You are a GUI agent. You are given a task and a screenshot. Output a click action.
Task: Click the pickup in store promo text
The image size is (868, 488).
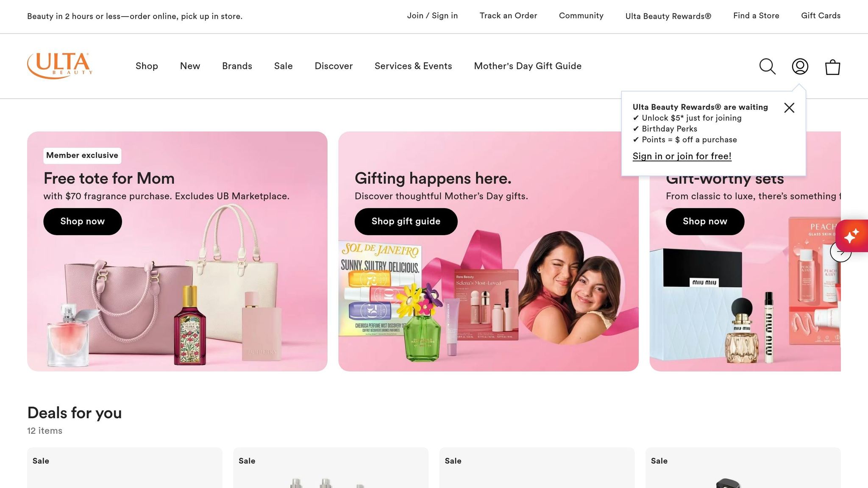[x=135, y=16]
